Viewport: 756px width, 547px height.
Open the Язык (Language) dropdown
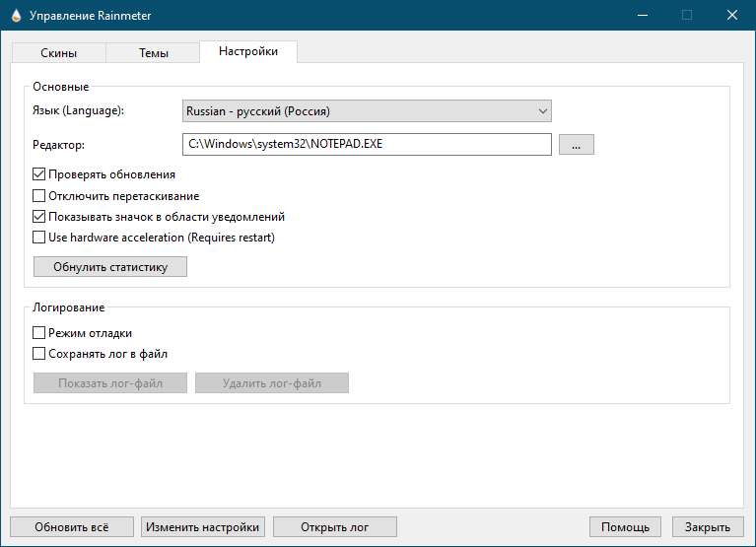click(x=367, y=111)
